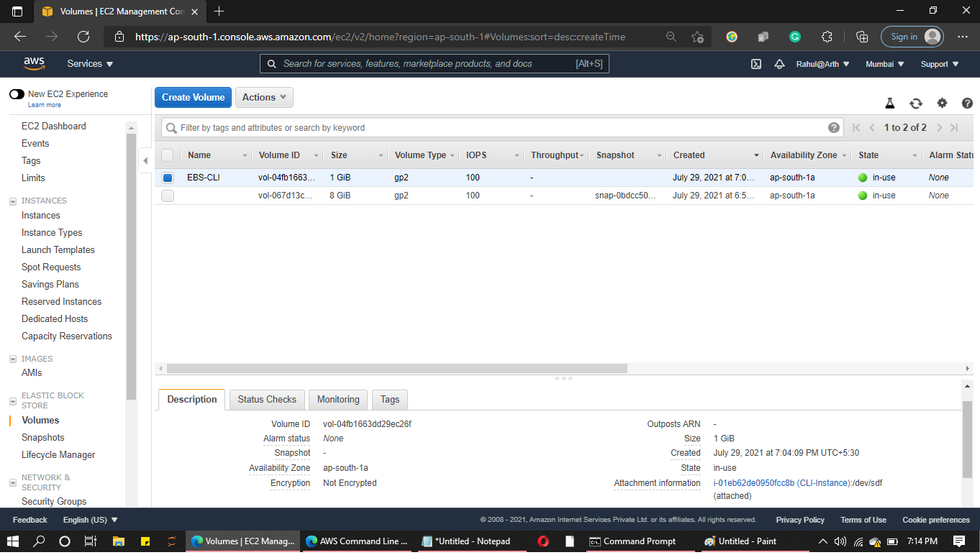Select the 8 GiB volume checkbox
This screenshot has width=980, height=555.
[x=167, y=195]
